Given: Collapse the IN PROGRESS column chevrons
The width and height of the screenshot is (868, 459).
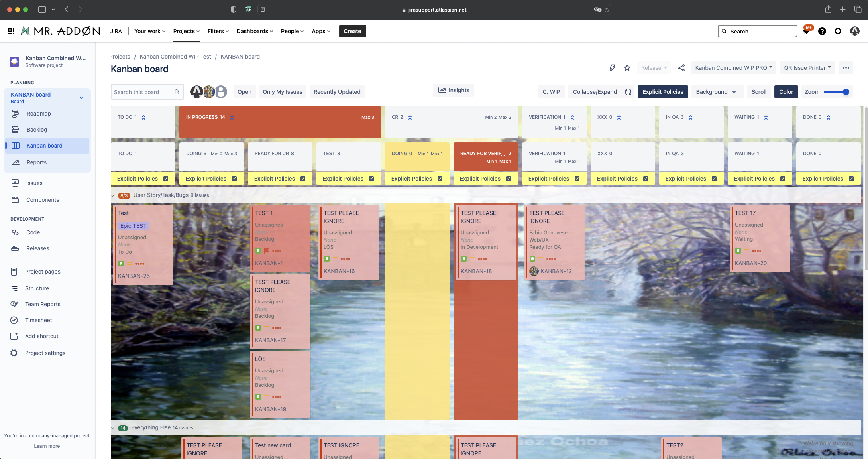Looking at the screenshot, I should (x=232, y=117).
